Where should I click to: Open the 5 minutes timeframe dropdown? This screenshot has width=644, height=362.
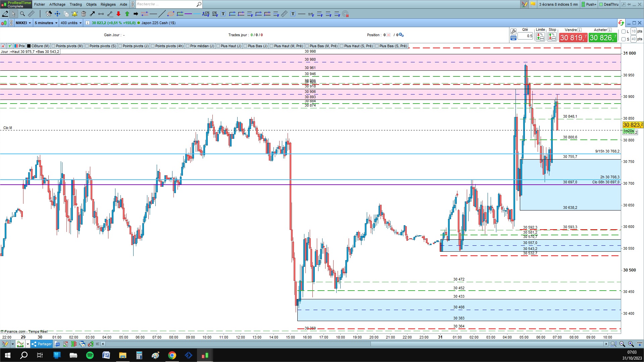46,23
